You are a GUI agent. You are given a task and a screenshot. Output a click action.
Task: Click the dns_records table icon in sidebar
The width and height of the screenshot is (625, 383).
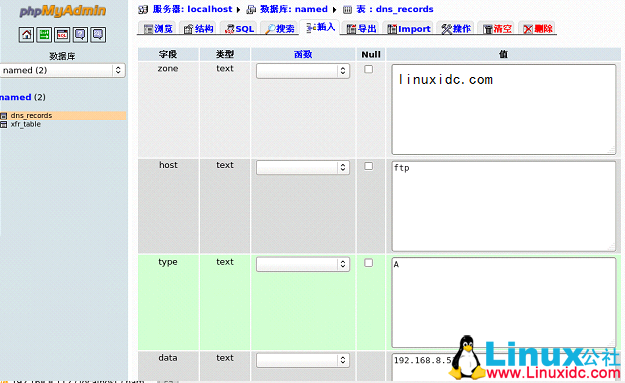click(4, 116)
